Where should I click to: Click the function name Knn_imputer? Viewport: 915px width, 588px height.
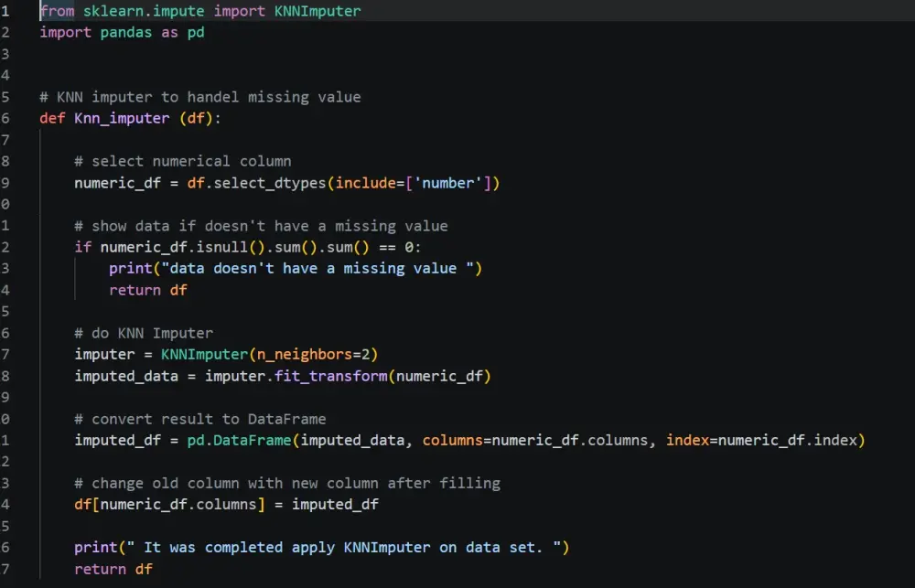tap(122, 118)
